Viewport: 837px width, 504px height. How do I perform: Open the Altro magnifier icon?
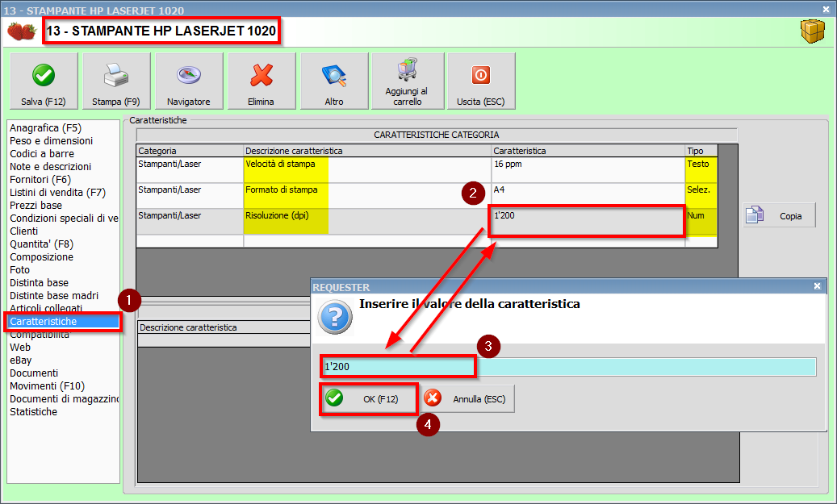pyautogui.click(x=334, y=76)
